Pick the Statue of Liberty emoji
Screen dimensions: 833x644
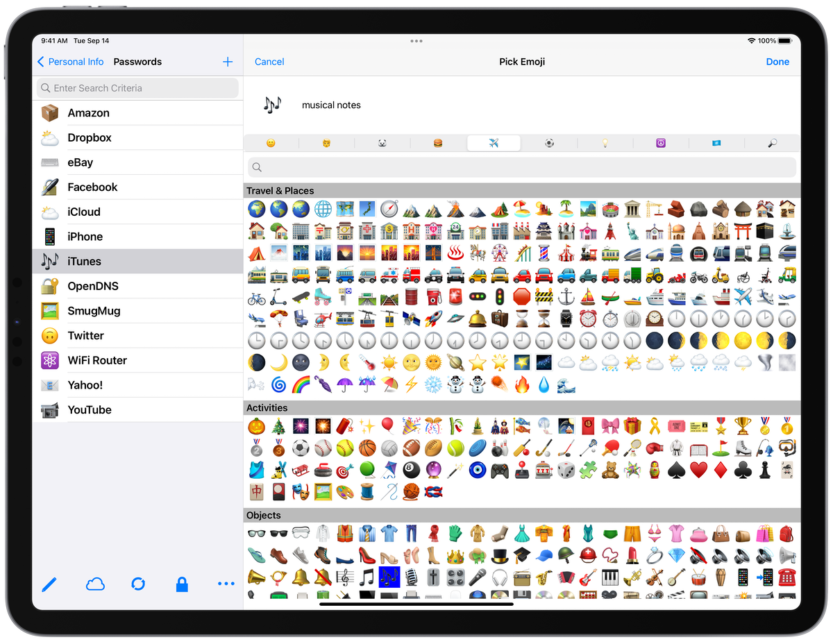632,230
